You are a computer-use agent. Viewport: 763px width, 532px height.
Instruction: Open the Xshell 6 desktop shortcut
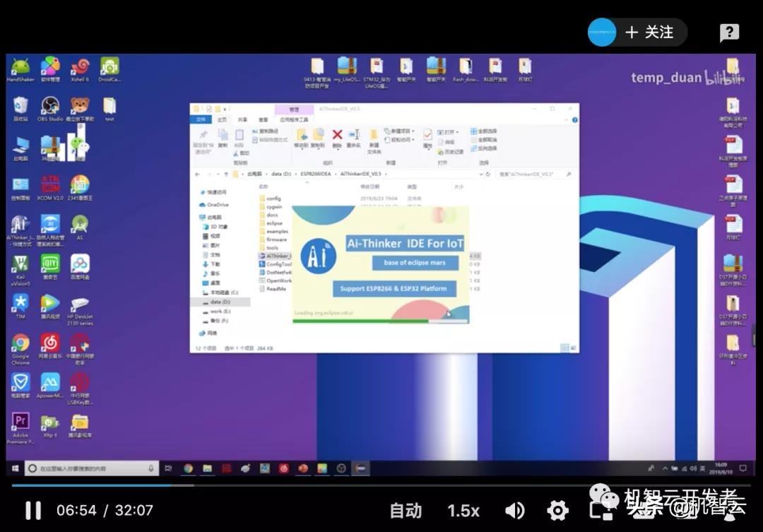coord(80,67)
